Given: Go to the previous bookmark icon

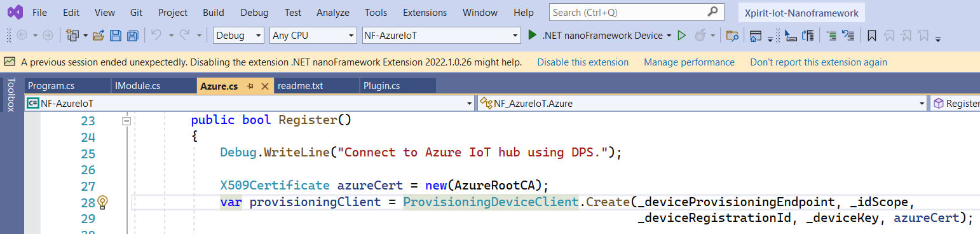Looking at the screenshot, I should [889, 36].
